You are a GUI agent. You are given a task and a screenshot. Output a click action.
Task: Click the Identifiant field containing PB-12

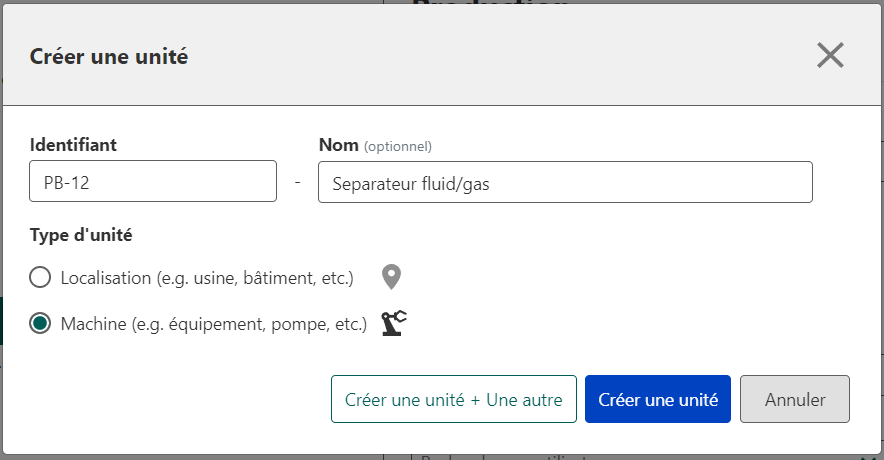[x=153, y=182]
